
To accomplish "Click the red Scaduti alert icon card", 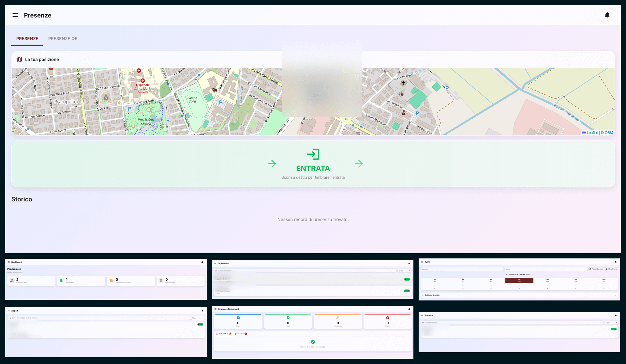I will (x=387, y=318).
